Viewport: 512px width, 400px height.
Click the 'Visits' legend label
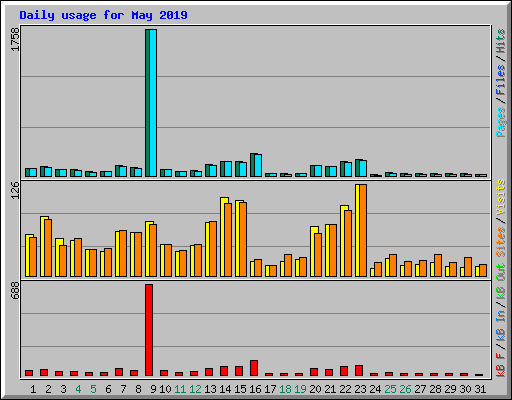click(x=501, y=197)
